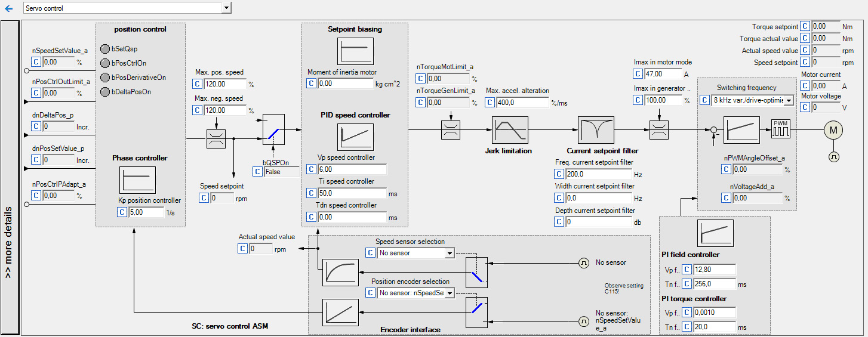The image size is (868, 337).
Task: Click the Setpoint biasing block icon
Action: click(355, 51)
